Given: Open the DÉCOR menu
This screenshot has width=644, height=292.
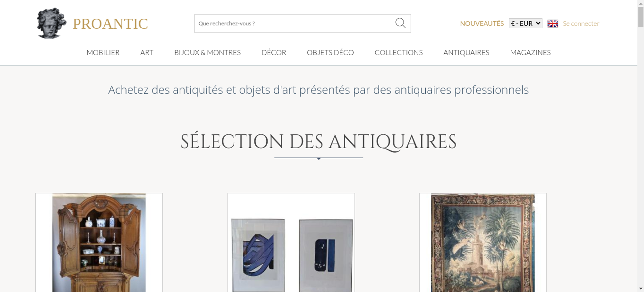Looking at the screenshot, I should click(x=274, y=52).
